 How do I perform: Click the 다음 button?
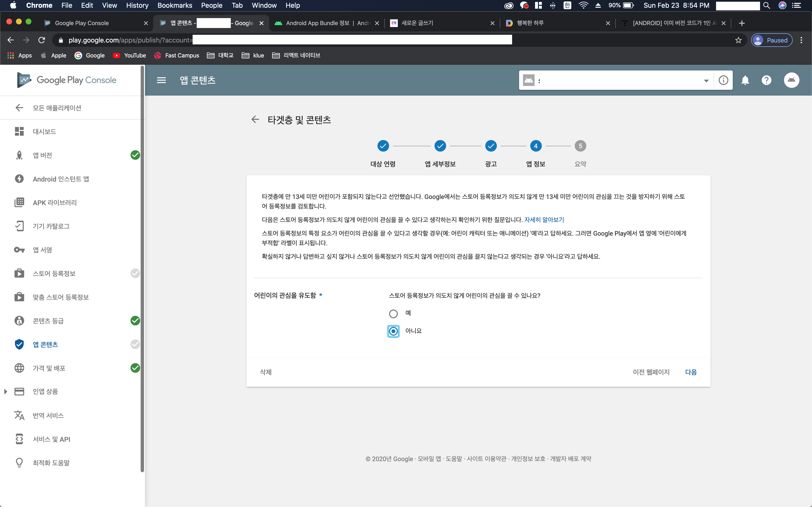click(690, 372)
